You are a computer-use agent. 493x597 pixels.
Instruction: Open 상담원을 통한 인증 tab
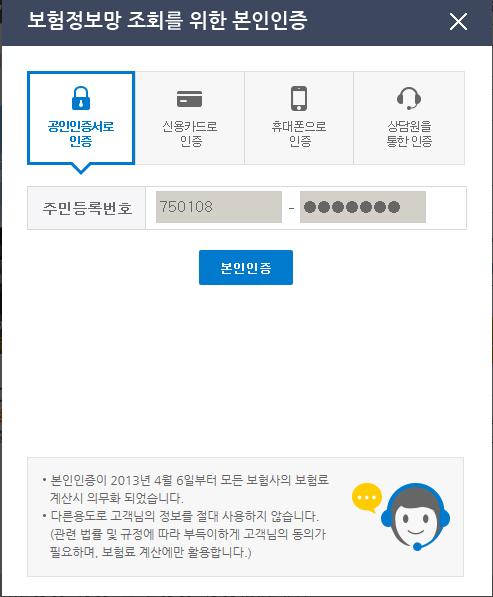pos(409,118)
